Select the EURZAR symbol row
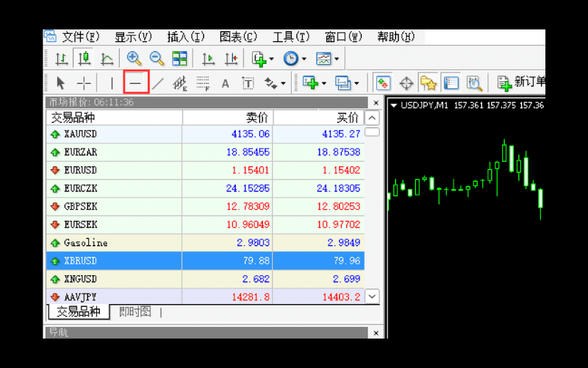 (206, 152)
